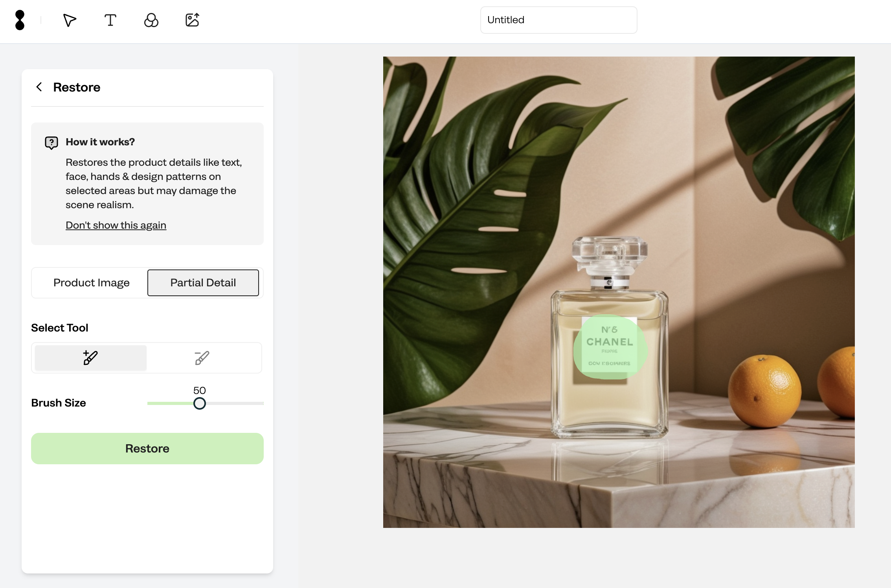This screenshot has width=891, height=588.
Task: Click Don't show this again link
Action: point(116,225)
